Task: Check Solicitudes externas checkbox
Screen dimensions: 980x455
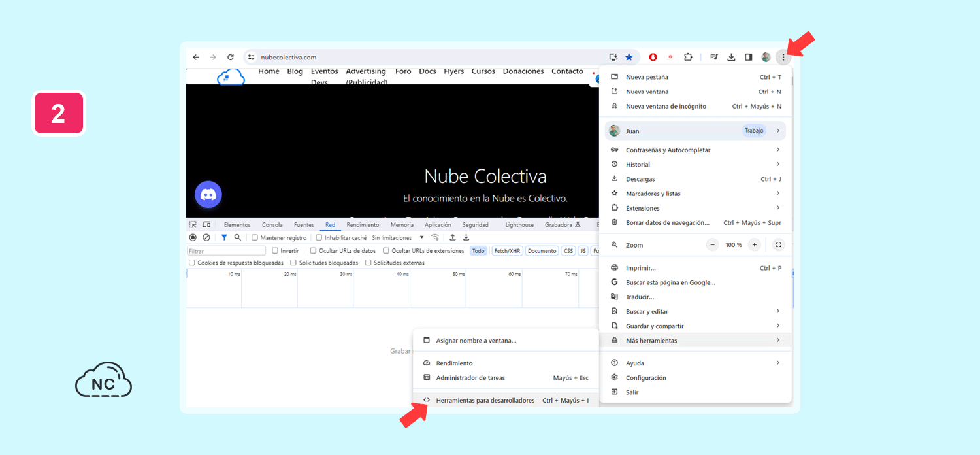Action: (x=368, y=263)
